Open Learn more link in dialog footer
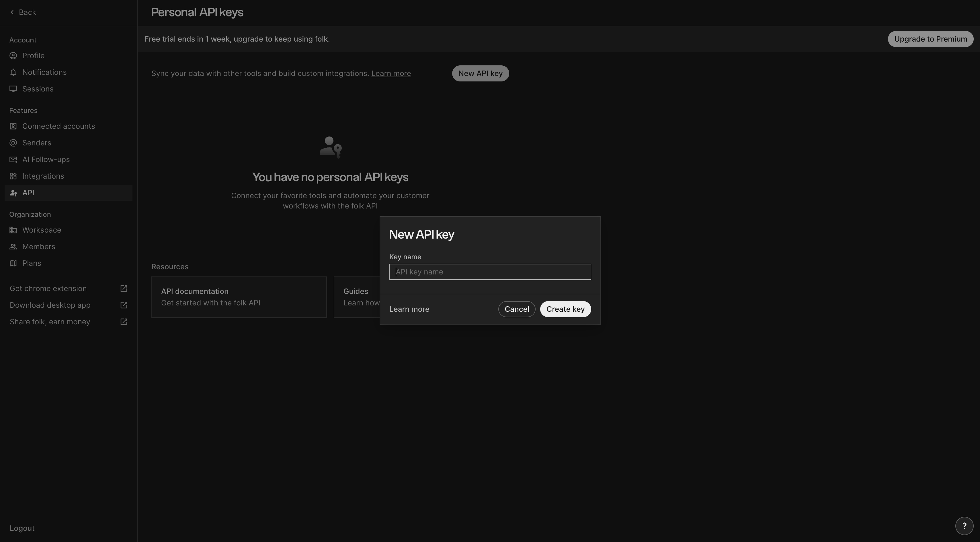Image resolution: width=980 pixels, height=542 pixels. pyautogui.click(x=409, y=309)
